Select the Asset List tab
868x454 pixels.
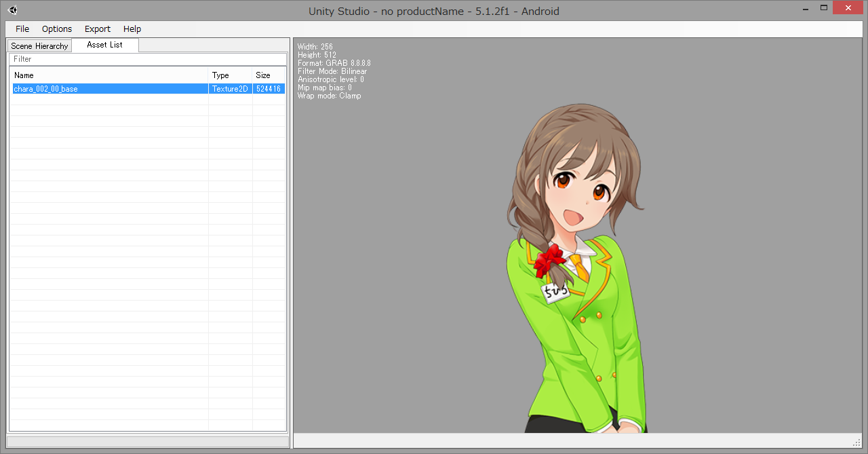point(105,45)
